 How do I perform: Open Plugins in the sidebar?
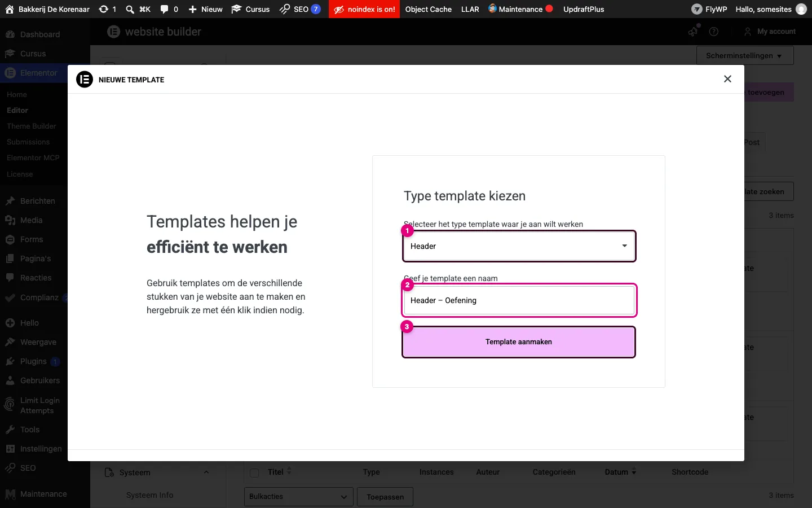pos(33,361)
